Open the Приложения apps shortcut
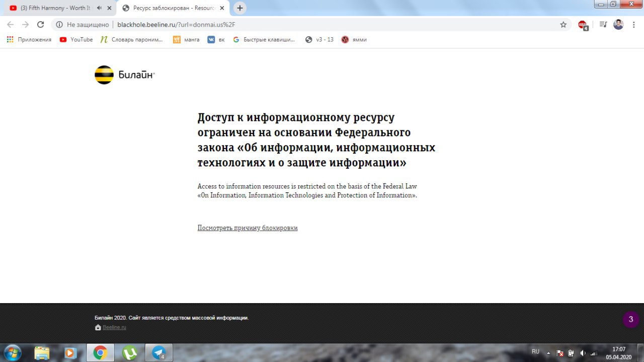 coord(29,39)
